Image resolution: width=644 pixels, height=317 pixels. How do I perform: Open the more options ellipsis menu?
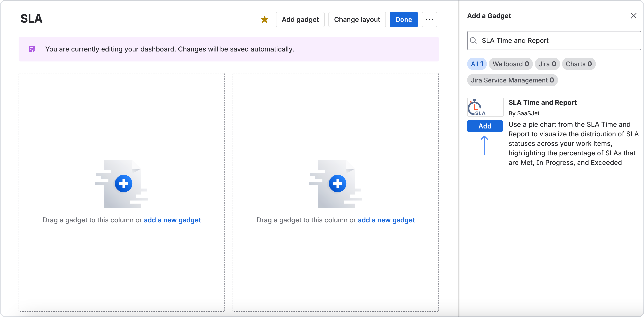click(429, 20)
